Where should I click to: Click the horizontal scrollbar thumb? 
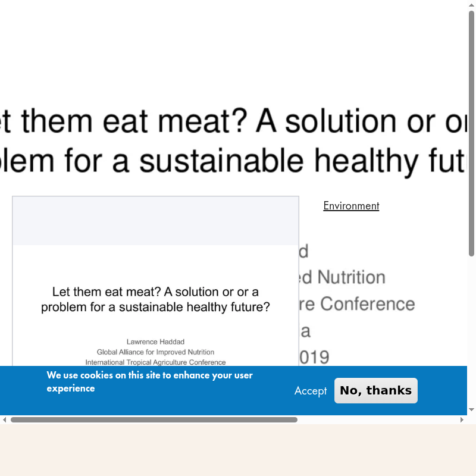[x=154, y=419]
